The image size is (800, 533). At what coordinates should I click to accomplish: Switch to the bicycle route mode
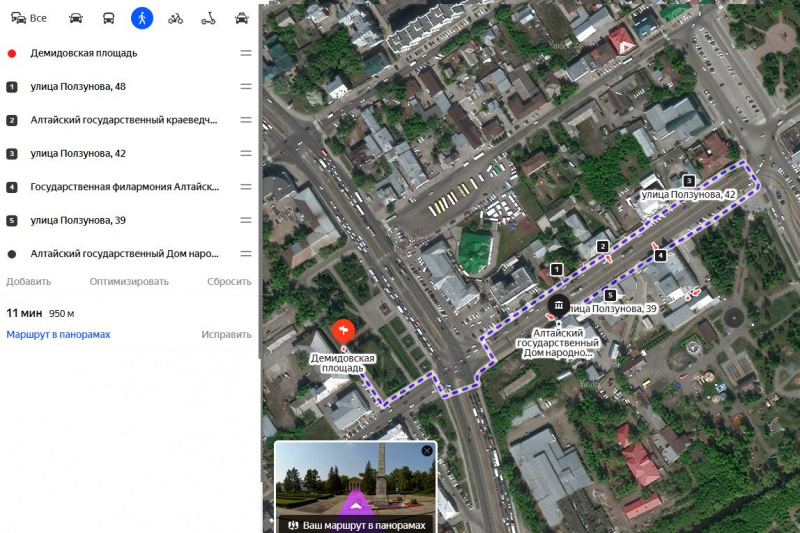point(176,18)
